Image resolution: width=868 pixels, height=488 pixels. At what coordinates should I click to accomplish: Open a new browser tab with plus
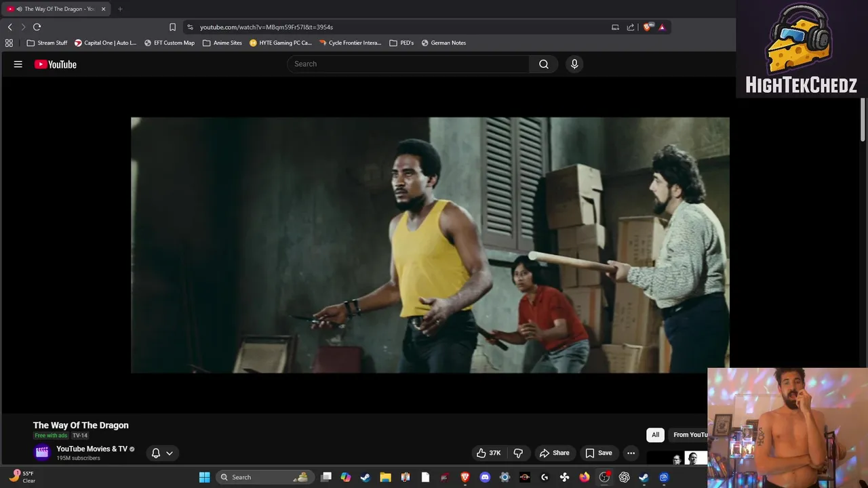[120, 9]
